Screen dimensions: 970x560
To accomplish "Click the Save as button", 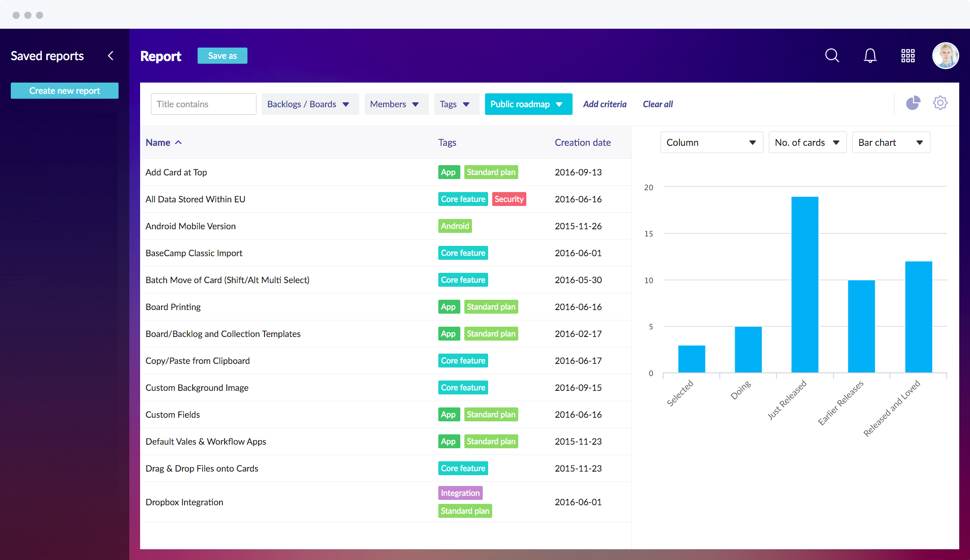I will (222, 56).
